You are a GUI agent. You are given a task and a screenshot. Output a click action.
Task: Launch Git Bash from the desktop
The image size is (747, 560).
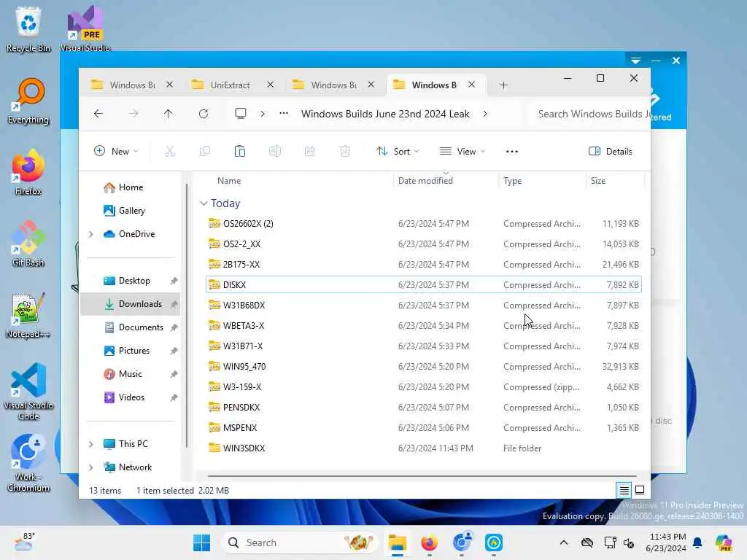[28, 244]
